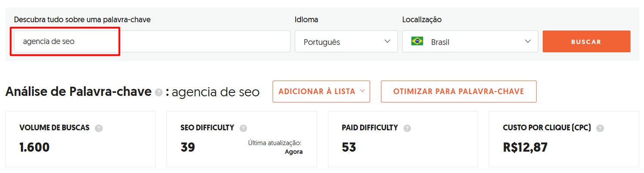This screenshot has height=173, width=644.
Task: Click the paid difficulty score 53
Action: coord(349,147)
